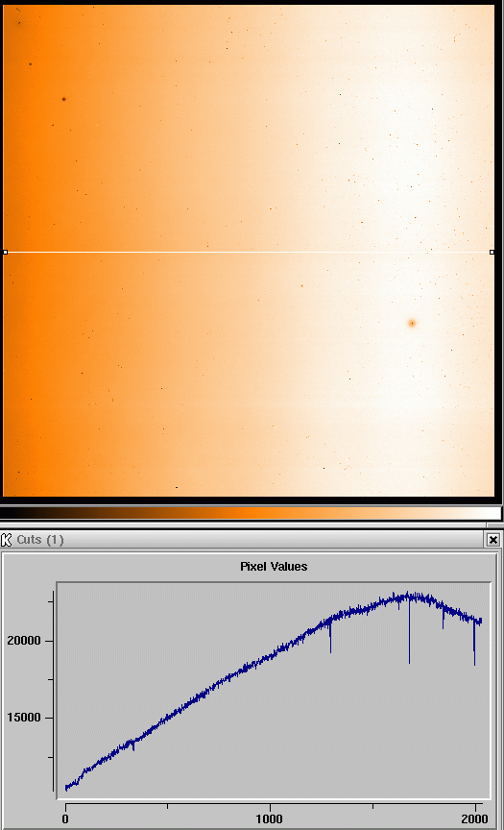The height and width of the screenshot is (830, 504).
Task: Select the left handle of the cut line
Action: 6,253
